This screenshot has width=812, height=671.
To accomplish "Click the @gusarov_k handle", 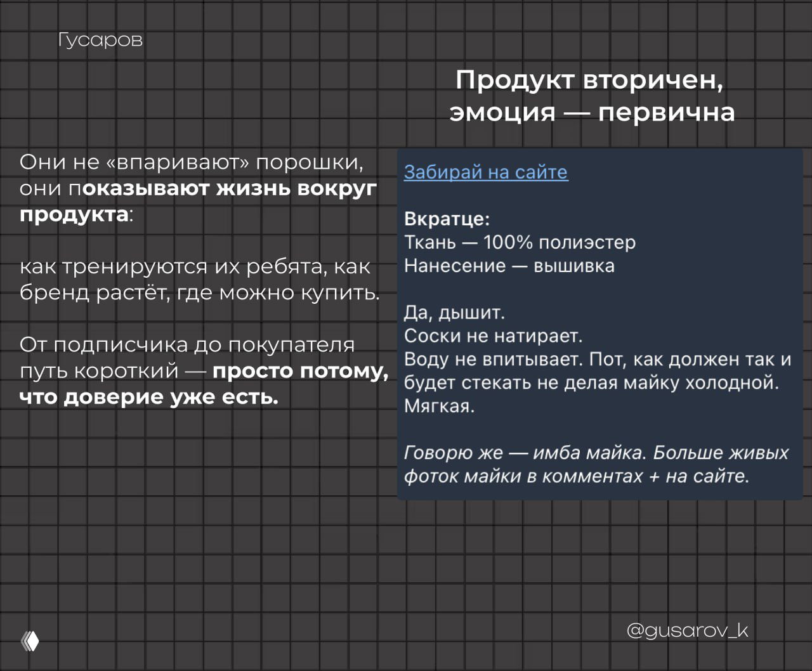I will pos(686,630).
